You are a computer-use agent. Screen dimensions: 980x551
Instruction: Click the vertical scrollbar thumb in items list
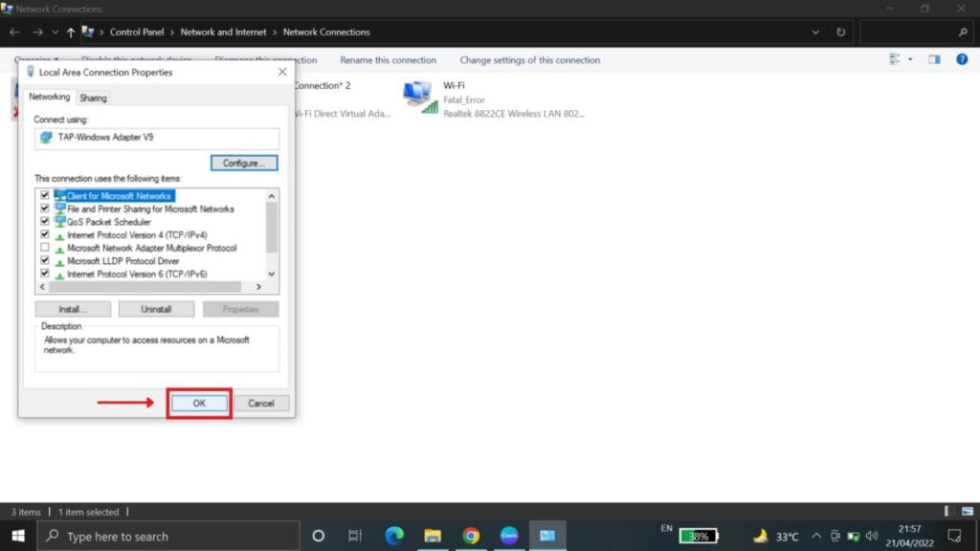(x=271, y=228)
